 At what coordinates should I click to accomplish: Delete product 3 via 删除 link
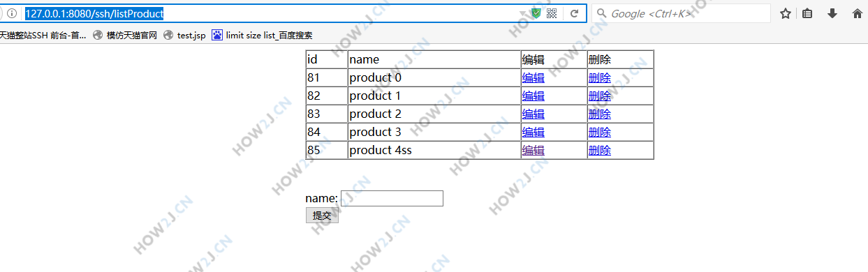click(600, 133)
